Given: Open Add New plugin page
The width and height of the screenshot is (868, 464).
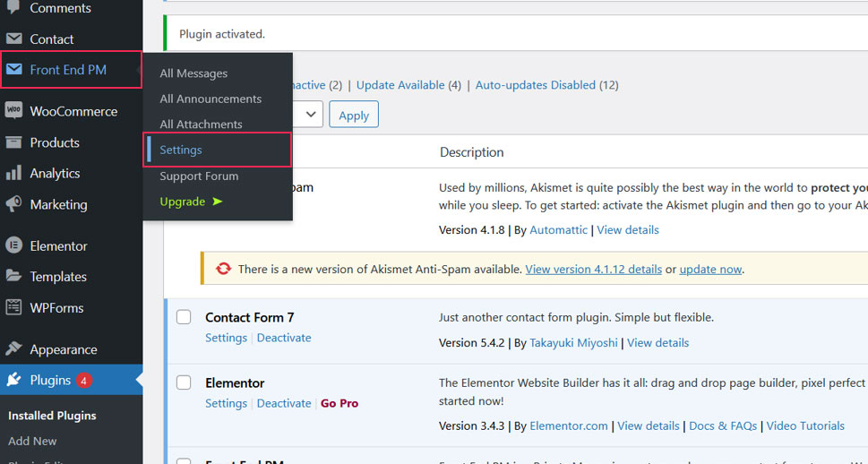Looking at the screenshot, I should tap(32, 441).
